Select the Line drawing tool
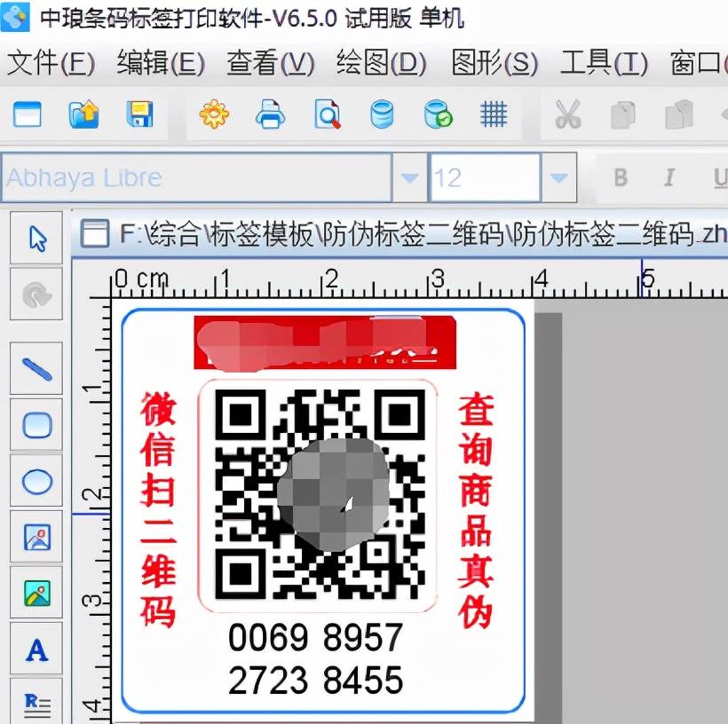 tap(36, 368)
